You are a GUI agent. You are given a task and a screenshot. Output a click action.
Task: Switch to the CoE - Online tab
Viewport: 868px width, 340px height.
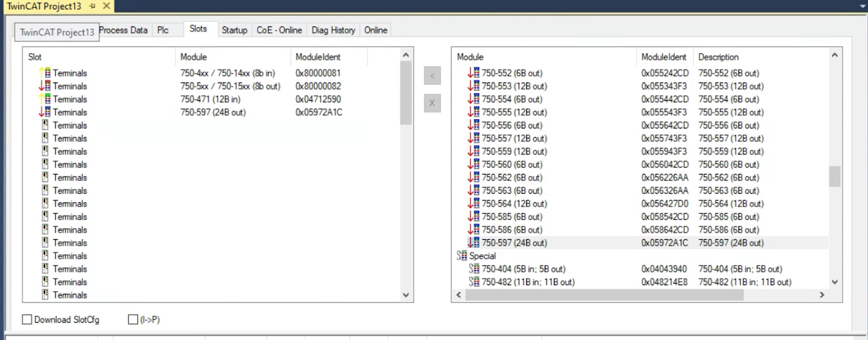click(279, 30)
